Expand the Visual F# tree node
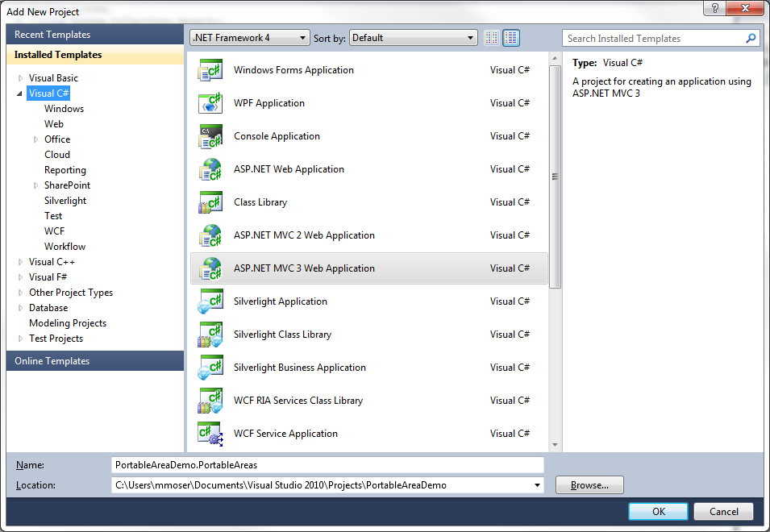Screen dimensions: 770x532 (x=20, y=277)
